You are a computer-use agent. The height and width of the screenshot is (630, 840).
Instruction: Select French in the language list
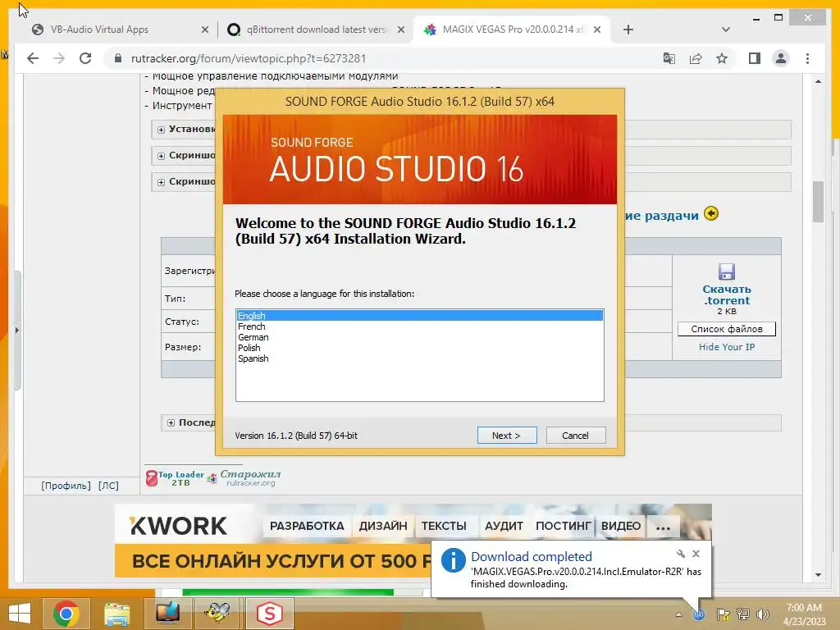tap(419, 326)
